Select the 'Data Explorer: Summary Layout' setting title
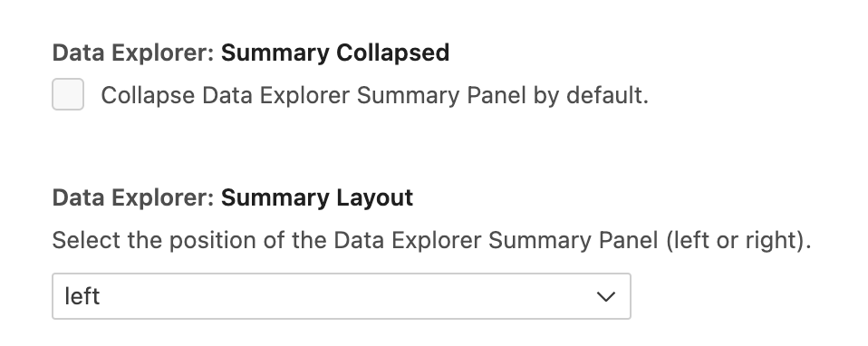The width and height of the screenshot is (868, 346). [233, 197]
